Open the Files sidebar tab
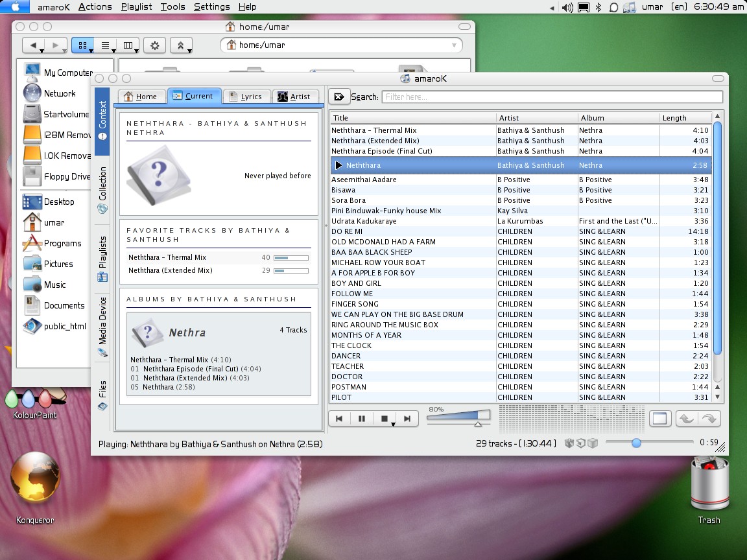Screen dimensions: 747x560 102,395
